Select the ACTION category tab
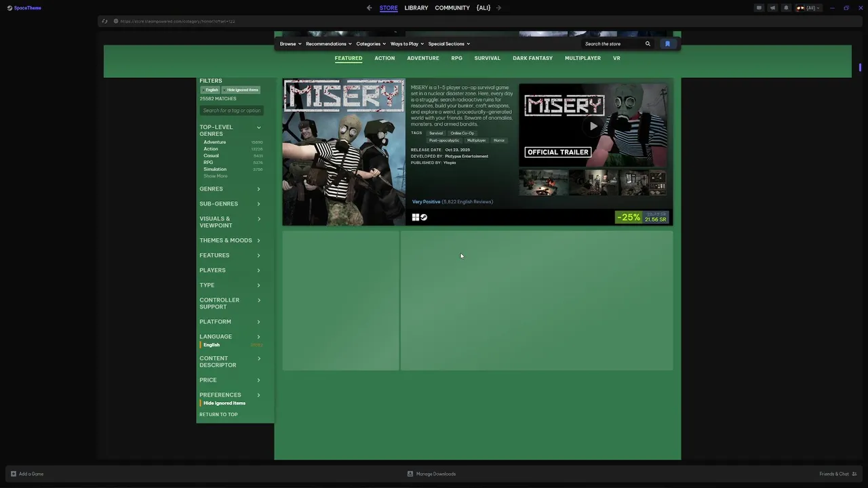Screen dimensions: 868x488 coord(384,58)
